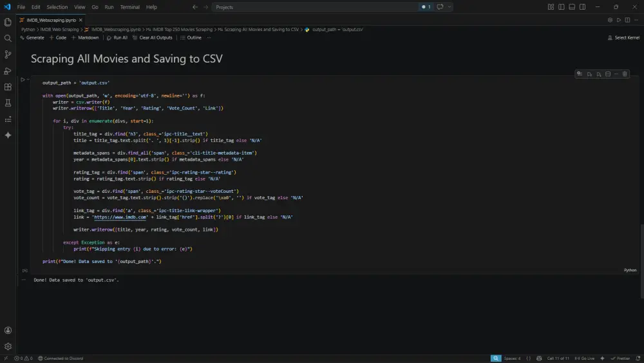Toggle the Secondary Side Bar visibility

pyautogui.click(x=582, y=7)
